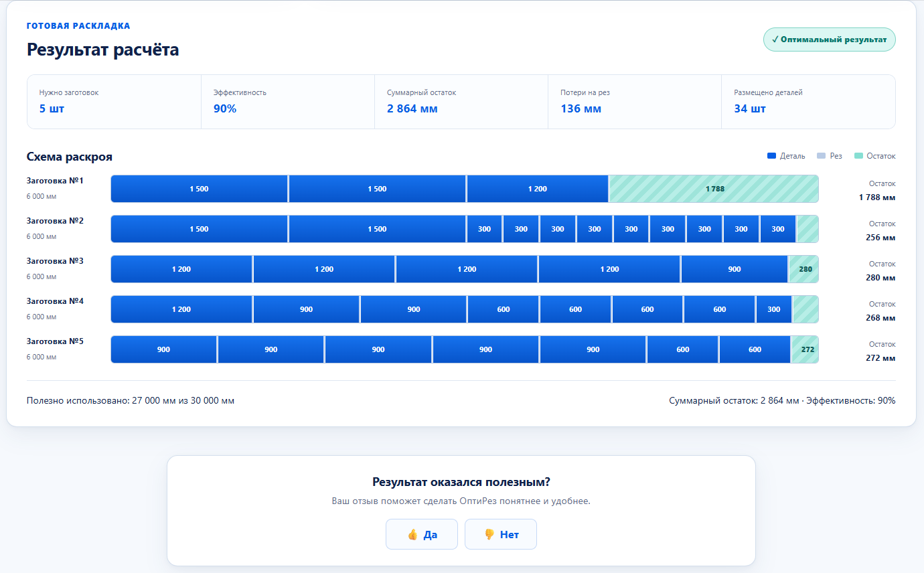
Task: Click the 'Заготовка №5' row label
Action: (x=55, y=341)
